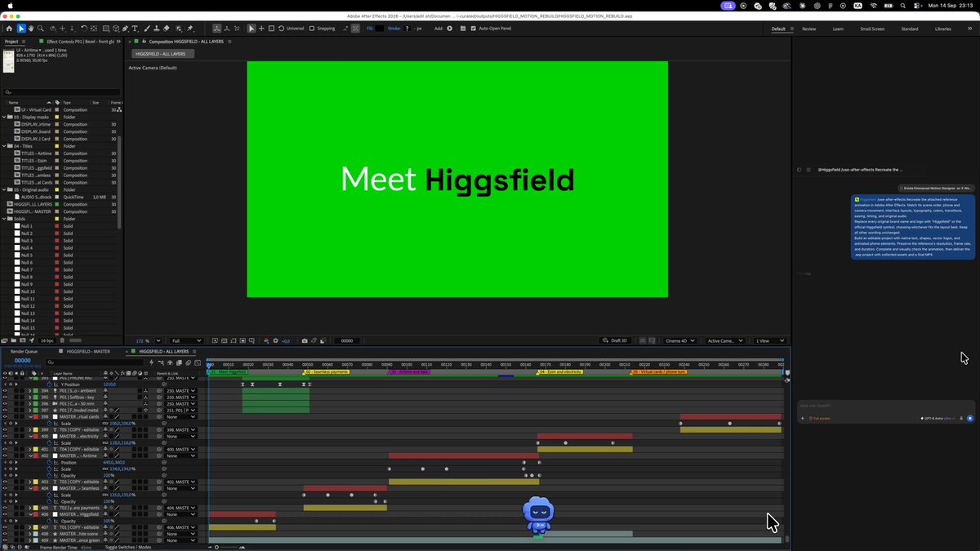Hide layer 405 T02 payments text
Image resolution: width=980 pixels, height=551 pixels.
[5, 508]
